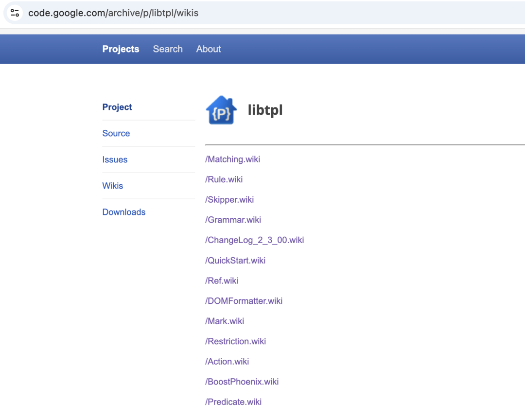Click the /Mark.wiki link
The width and height of the screenshot is (525, 420).
(x=225, y=321)
